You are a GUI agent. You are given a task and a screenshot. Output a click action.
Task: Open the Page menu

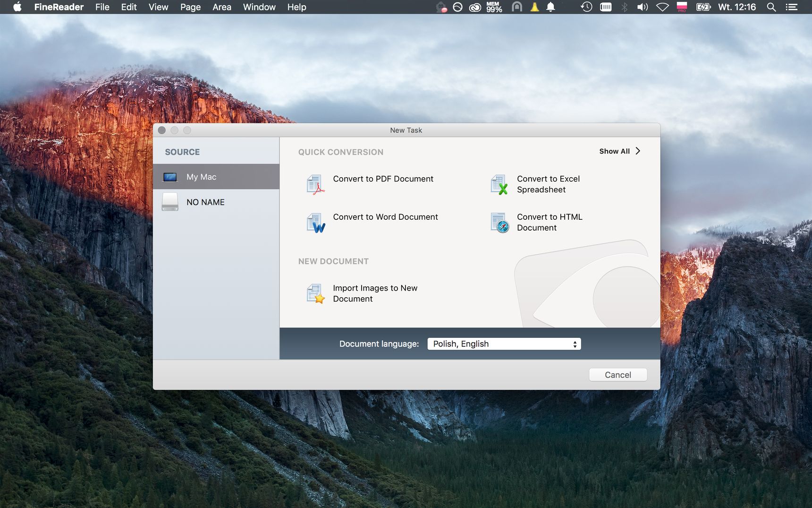(x=190, y=7)
